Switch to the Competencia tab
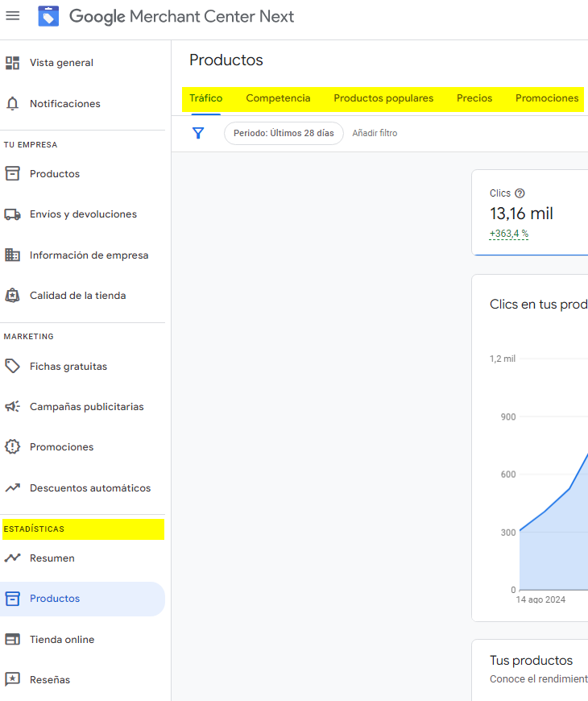This screenshot has width=588, height=701. tap(278, 98)
